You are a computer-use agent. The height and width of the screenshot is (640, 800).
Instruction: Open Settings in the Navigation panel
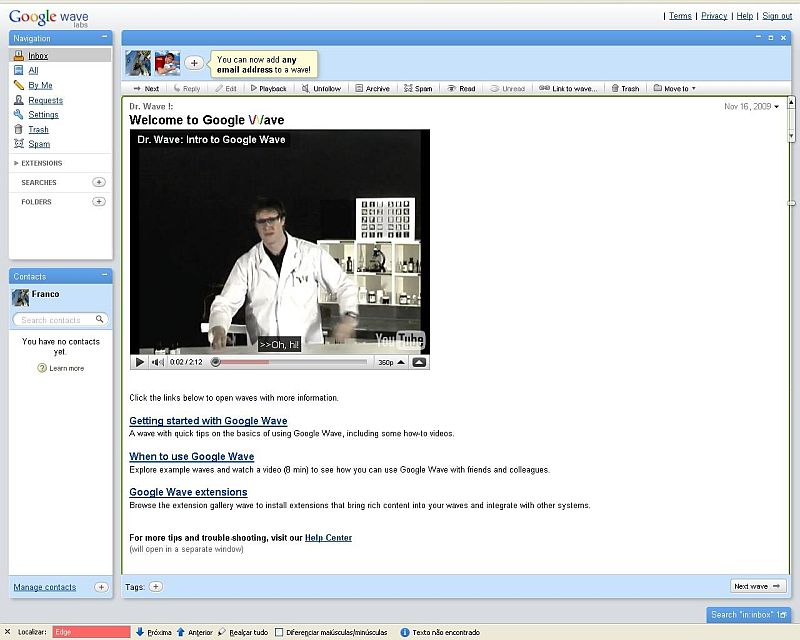(43, 115)
